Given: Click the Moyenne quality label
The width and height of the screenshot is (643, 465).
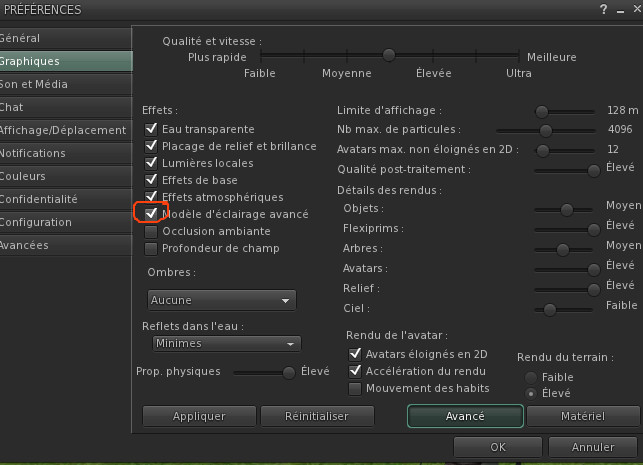Looking at the screenshot, I should tap(347, 73).
